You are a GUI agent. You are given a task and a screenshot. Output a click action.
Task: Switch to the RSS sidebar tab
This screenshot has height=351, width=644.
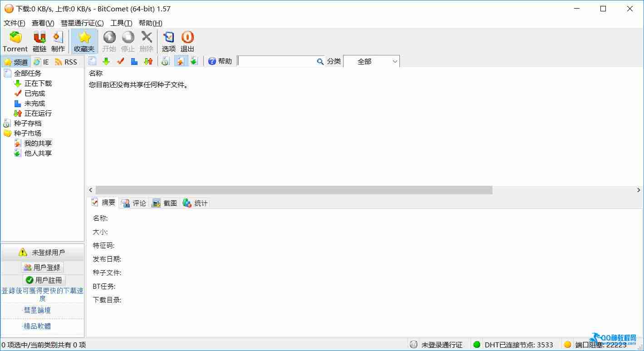66,62
